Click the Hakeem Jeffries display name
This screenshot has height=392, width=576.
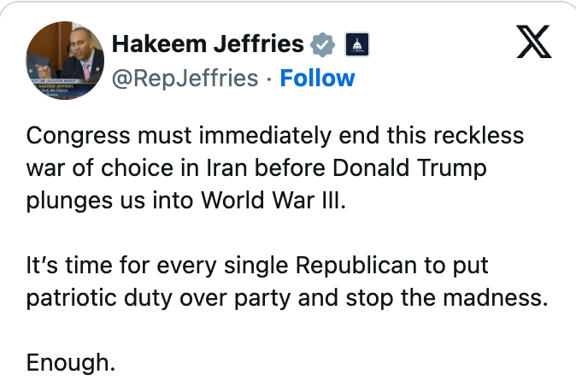coord(208,44)
